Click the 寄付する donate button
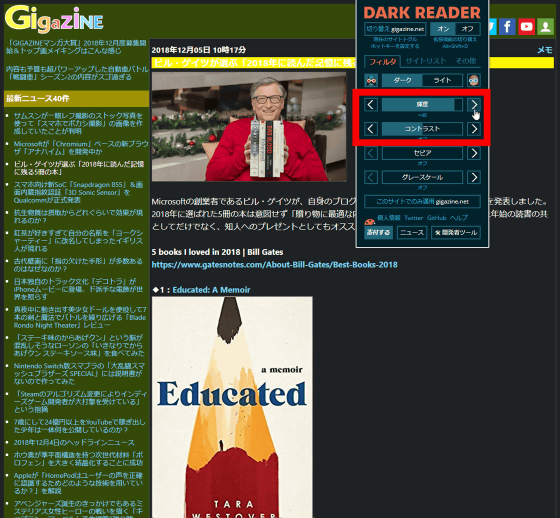 [379, 233]
